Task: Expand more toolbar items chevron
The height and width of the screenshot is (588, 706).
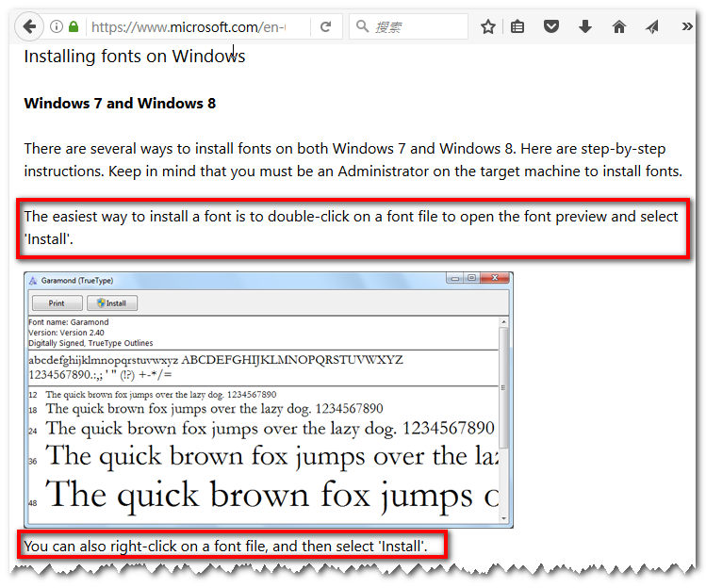Action: pyautogui.click(x=686, y=27)
